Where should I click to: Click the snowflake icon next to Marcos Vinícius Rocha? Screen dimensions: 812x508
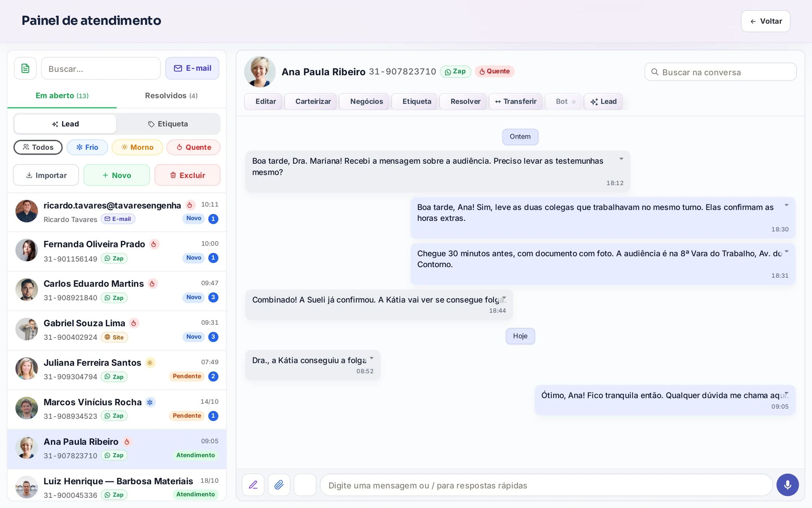click(x=150, y=402)
